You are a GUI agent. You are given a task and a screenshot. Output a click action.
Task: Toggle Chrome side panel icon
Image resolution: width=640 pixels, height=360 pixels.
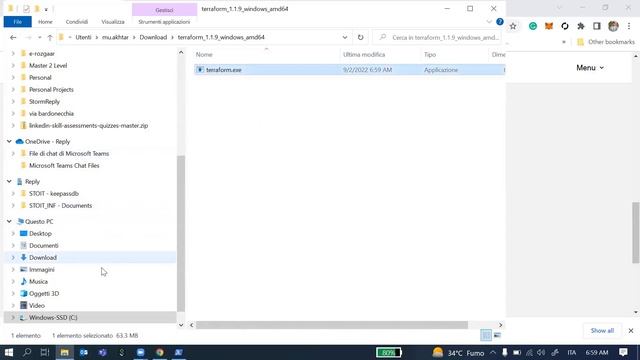(x=597, y=26)
